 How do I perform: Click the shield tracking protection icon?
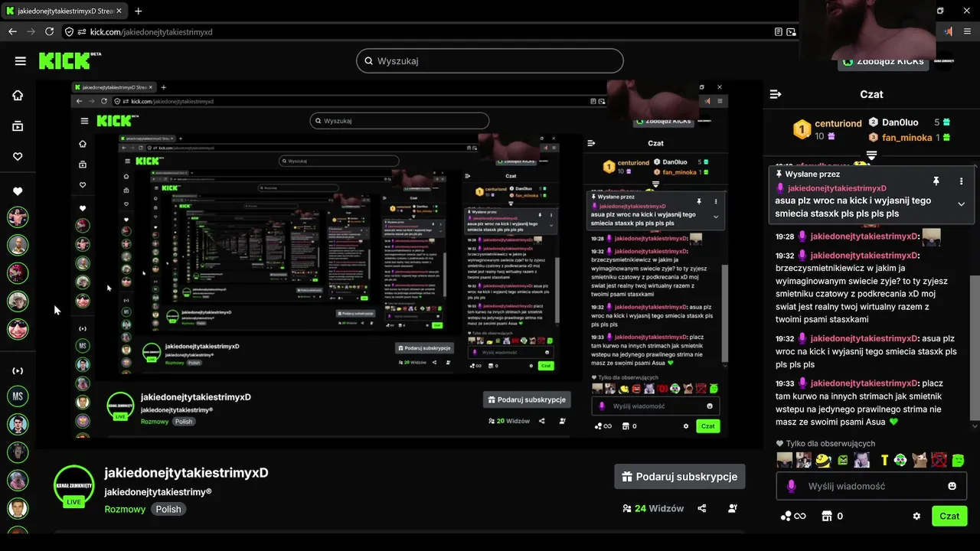pyautogui.click(x=70, y=32)
